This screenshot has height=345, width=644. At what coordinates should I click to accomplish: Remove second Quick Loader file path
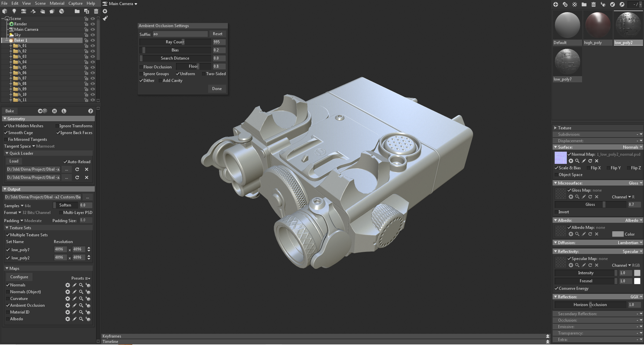87,177
